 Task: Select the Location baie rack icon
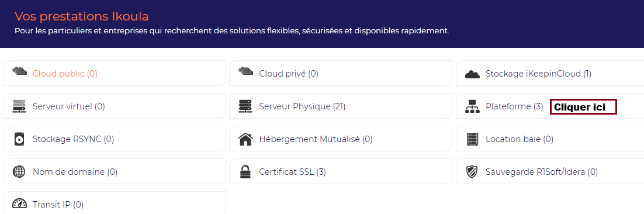click(x=472, y=139)
